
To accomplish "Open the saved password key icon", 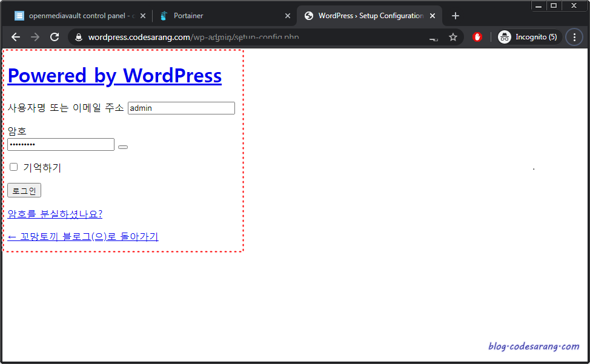I will [x=434, y=38].
